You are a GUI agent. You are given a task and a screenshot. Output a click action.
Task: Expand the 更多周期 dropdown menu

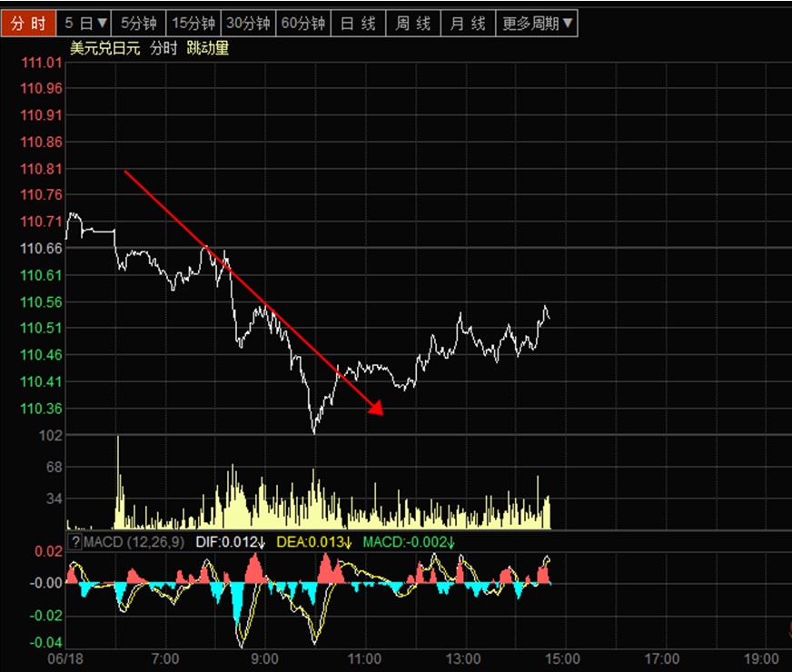coord(538,24)
